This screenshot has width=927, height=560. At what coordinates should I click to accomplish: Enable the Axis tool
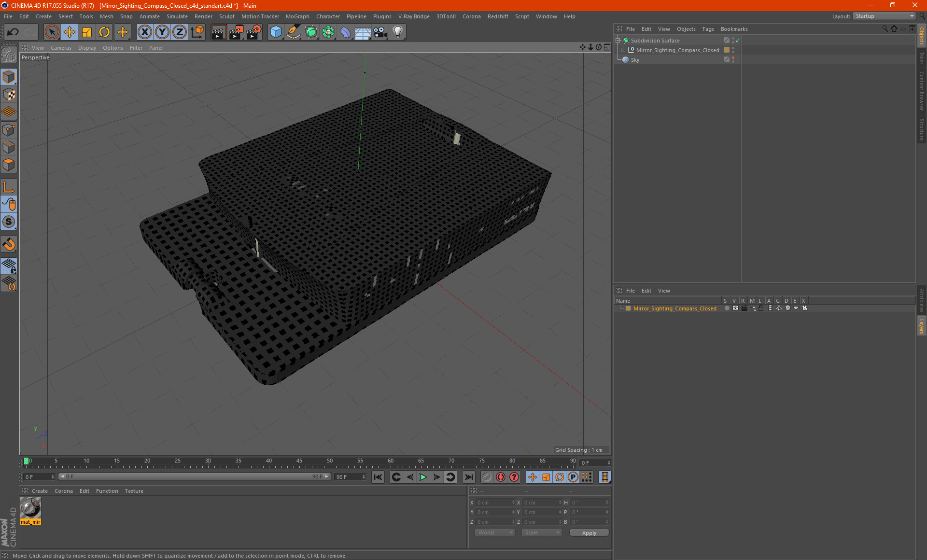tap(9, 187)
